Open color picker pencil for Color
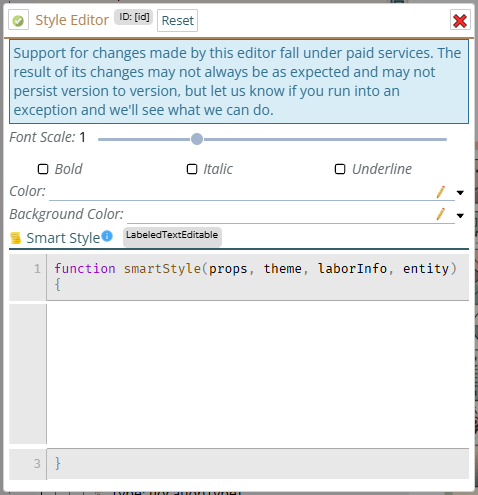Image resolution: width=478 pixels, height=495 pixels. pos(441,192)
